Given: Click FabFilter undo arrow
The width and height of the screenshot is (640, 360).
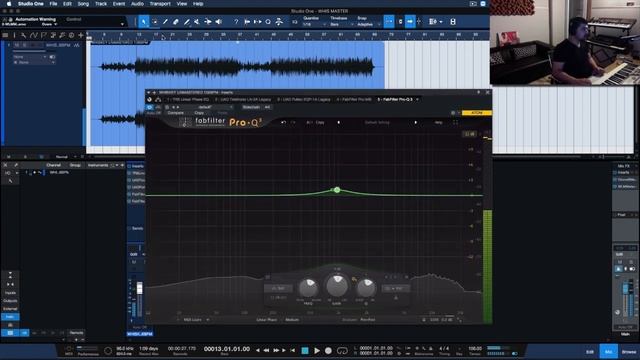Looking at the screenshot, I should coord(283,122).
